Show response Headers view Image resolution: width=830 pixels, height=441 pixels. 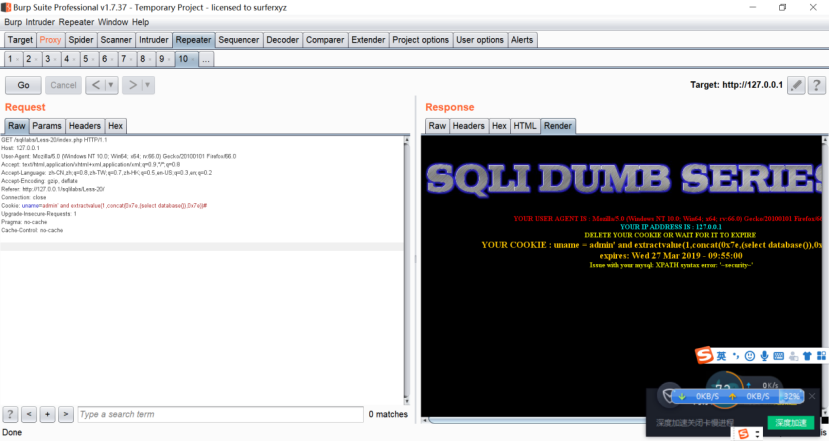[x=468, y=126]
